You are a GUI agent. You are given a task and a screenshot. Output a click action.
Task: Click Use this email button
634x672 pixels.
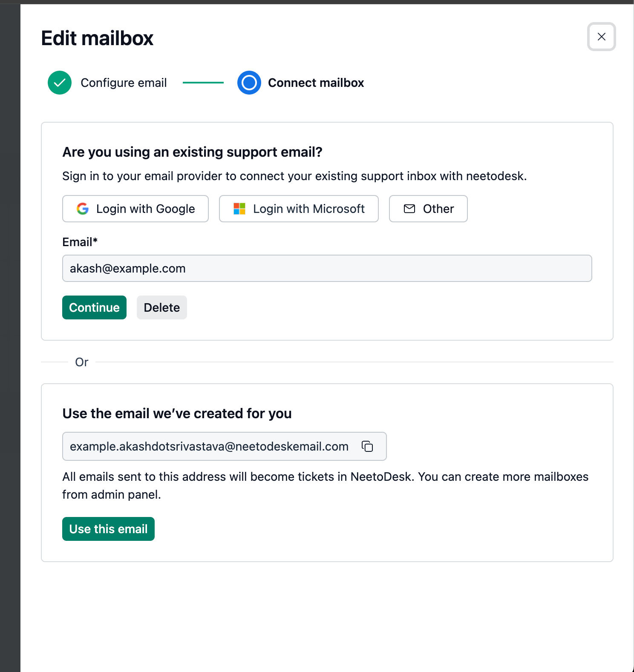point(108,529)
